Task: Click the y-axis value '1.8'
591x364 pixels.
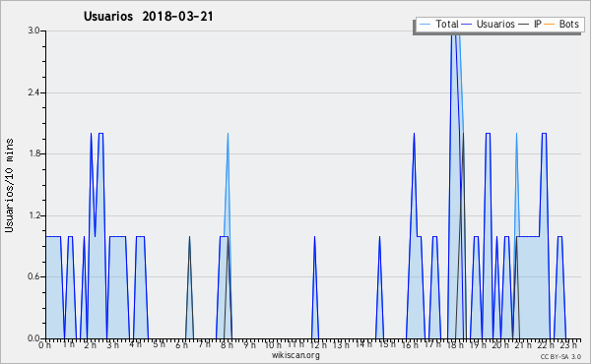Action: (33, 153)
